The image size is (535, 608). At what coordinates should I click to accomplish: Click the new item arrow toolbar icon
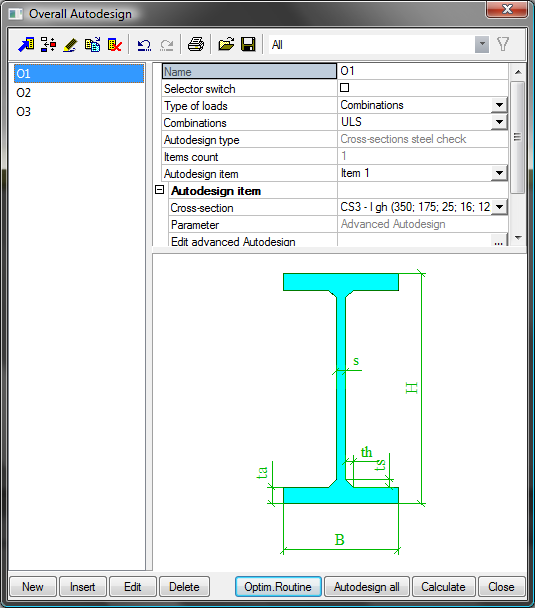26,45
